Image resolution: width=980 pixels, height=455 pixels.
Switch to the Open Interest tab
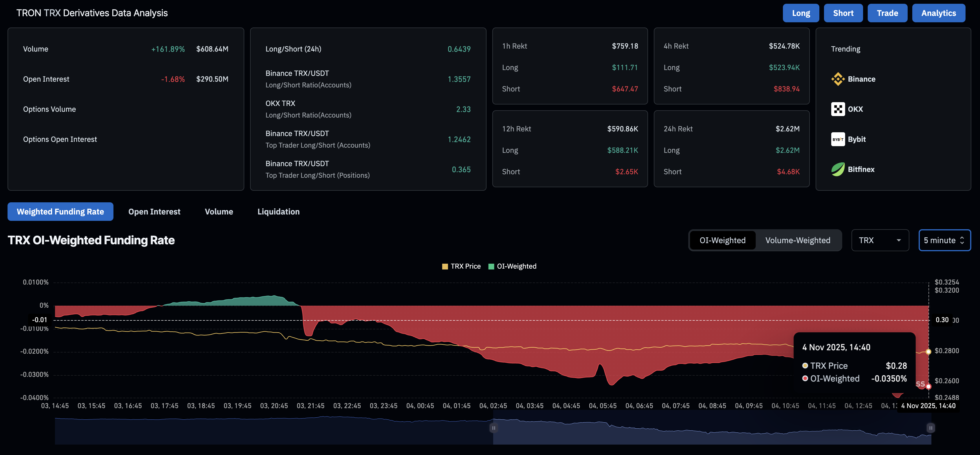pos(154,212)
